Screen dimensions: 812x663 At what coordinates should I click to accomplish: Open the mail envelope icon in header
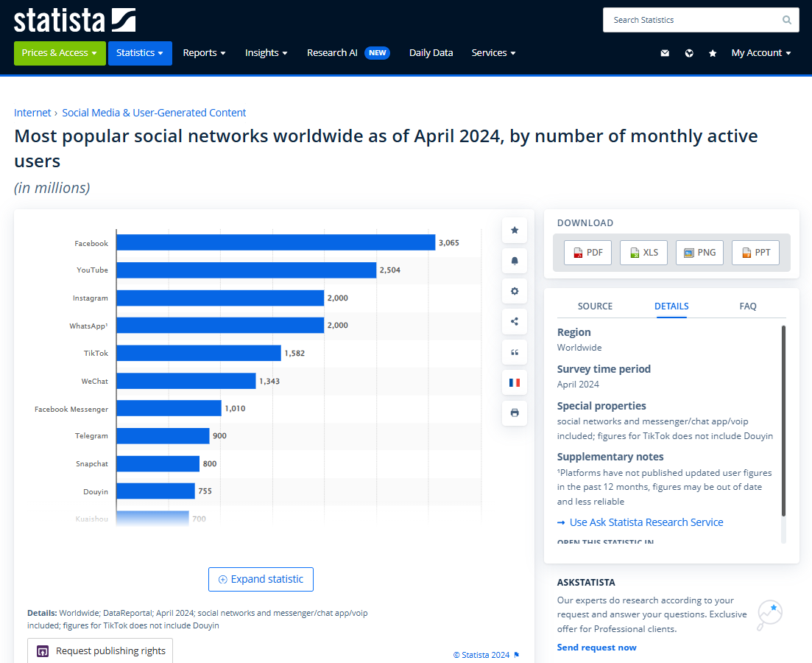point(665,53)
